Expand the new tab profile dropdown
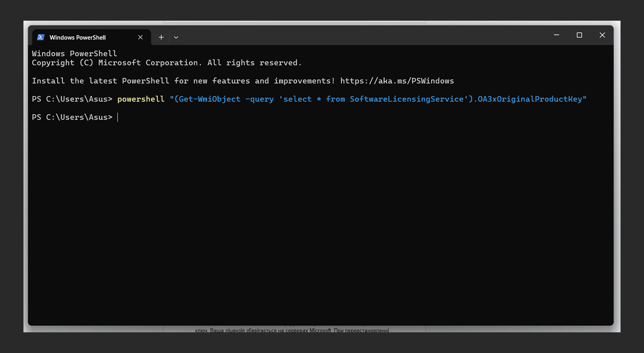Screen dimensions: 644x353 176,37
